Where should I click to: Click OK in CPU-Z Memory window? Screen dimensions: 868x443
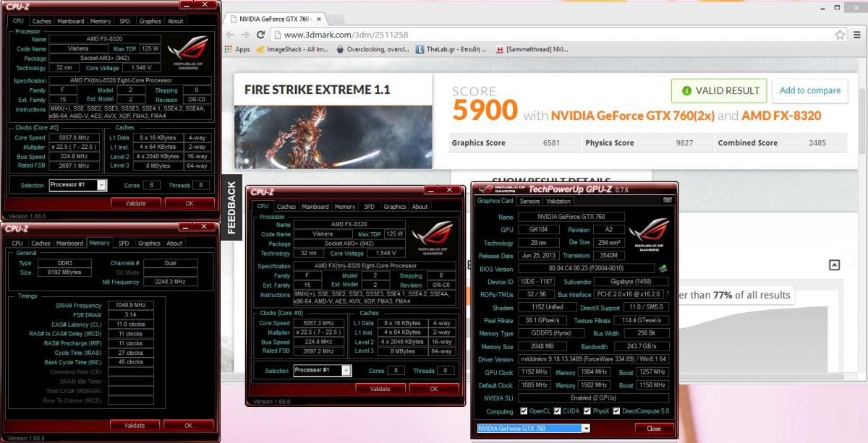pyautogui.click(x=188, y=425)
